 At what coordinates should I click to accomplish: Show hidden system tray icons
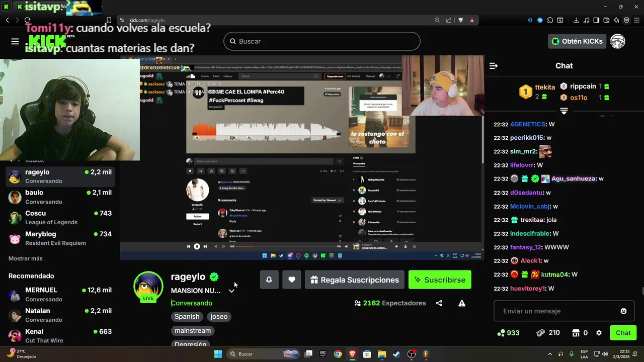(x=550, y=354)
